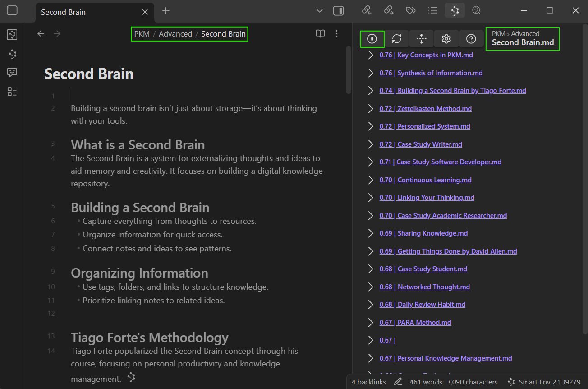588x389 pixels.
Task: Open the tab list dropdown chevron
Action: tap(319, 11)
